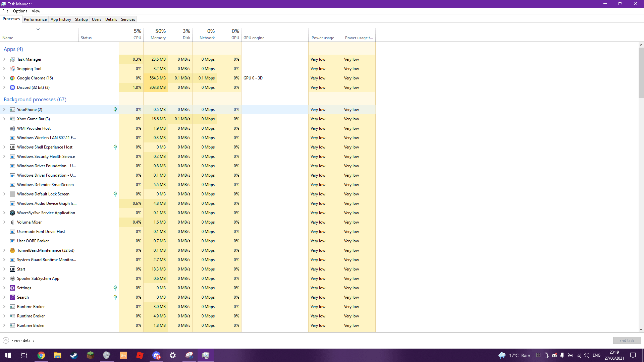Open Discord icon in the taskbar
This screenshot has width=644, height=362.
(x=156, y=355)
